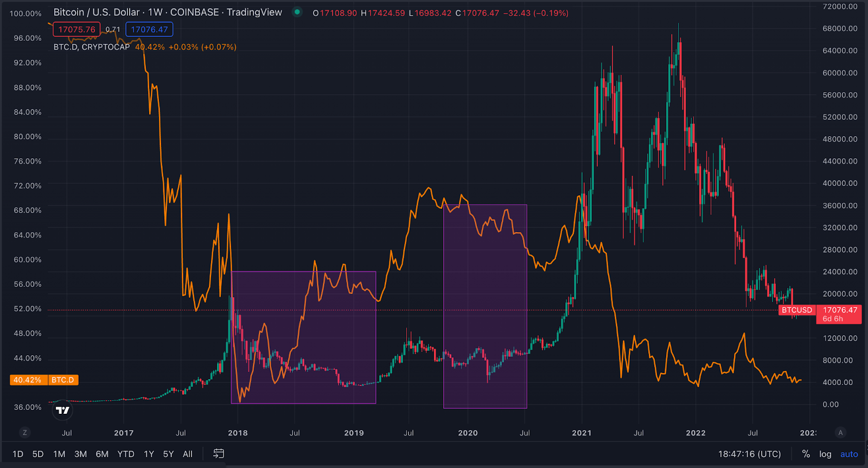868x468 pixels.
Task: Click the open value O17108.90
Action: pos(335,13)
